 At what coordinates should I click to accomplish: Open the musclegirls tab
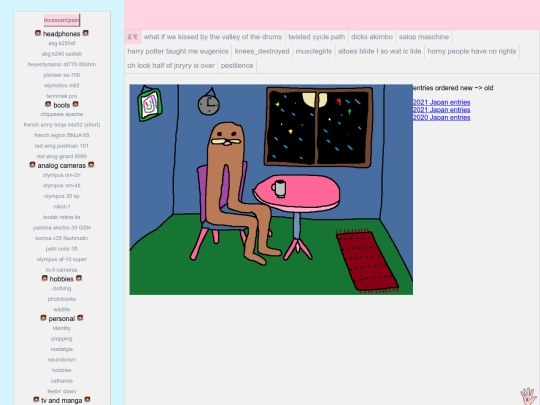coord(314,51)
